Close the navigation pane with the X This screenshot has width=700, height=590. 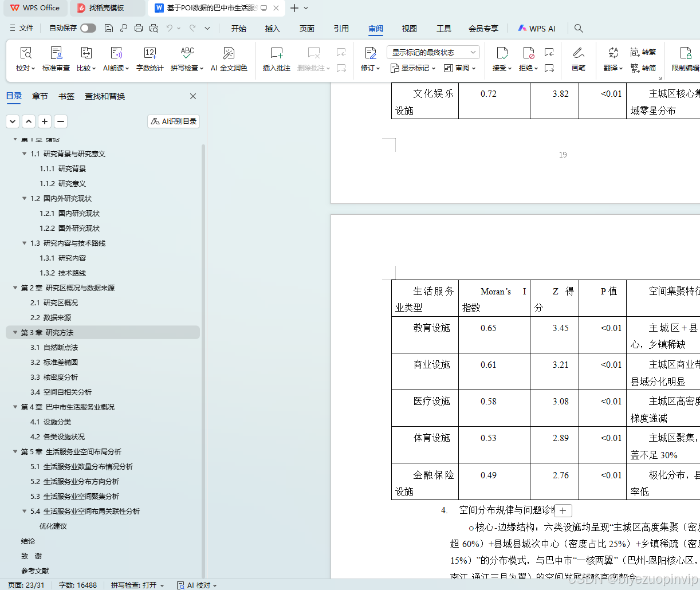point(193,96)
